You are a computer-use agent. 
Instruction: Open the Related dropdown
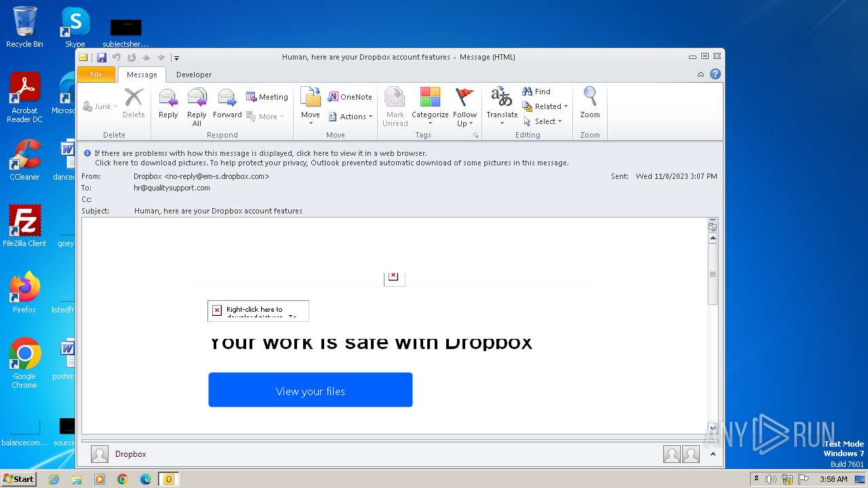(545, 106)
